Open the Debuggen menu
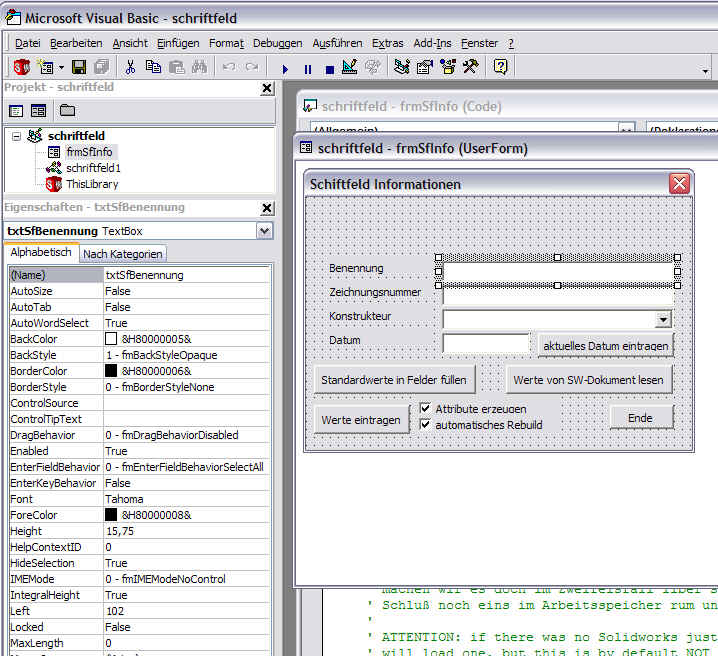This screenshot has height=656, width=718. click(x=277, y=43)
